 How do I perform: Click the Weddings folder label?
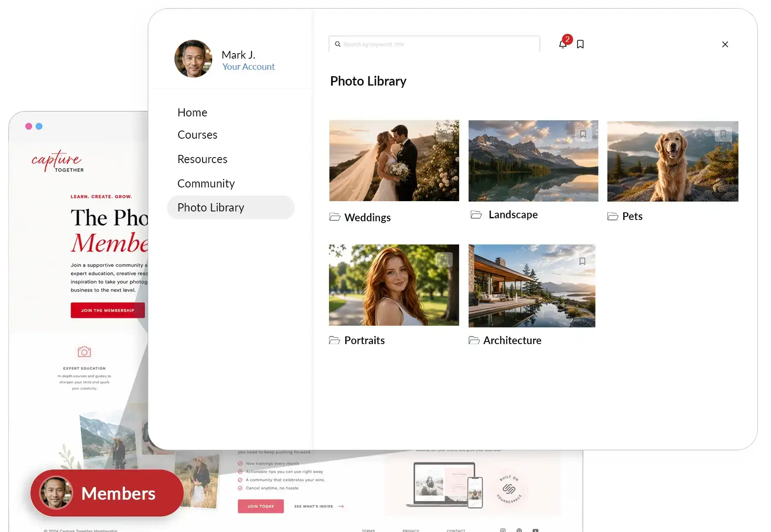pos(368,217)
